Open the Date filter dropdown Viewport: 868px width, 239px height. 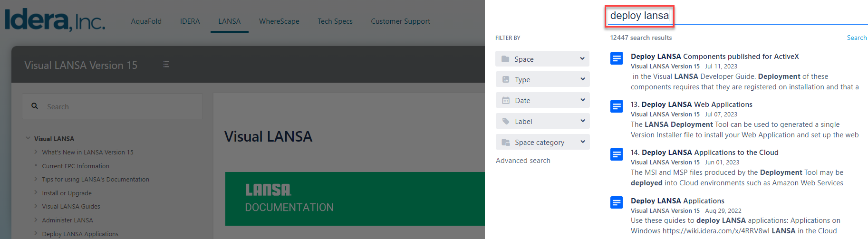pyautogui.click(x=542, y=100)
